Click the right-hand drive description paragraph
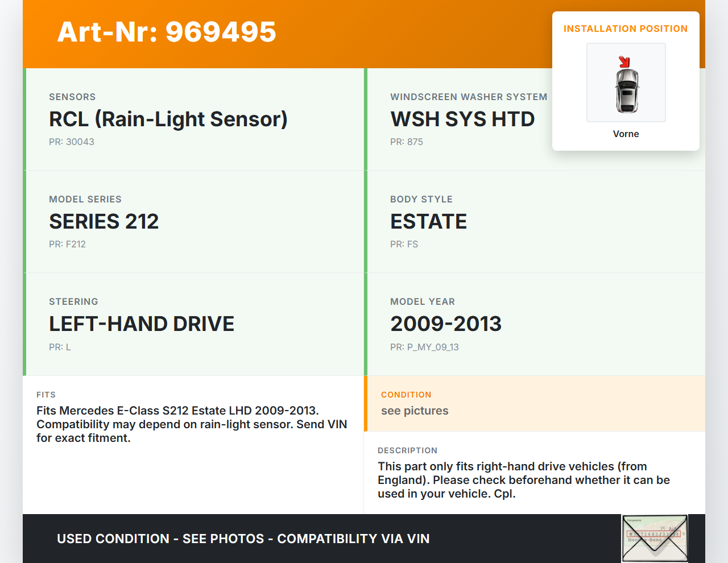The height and width of the screenshot is (563, 728). (x=524, y=480)
